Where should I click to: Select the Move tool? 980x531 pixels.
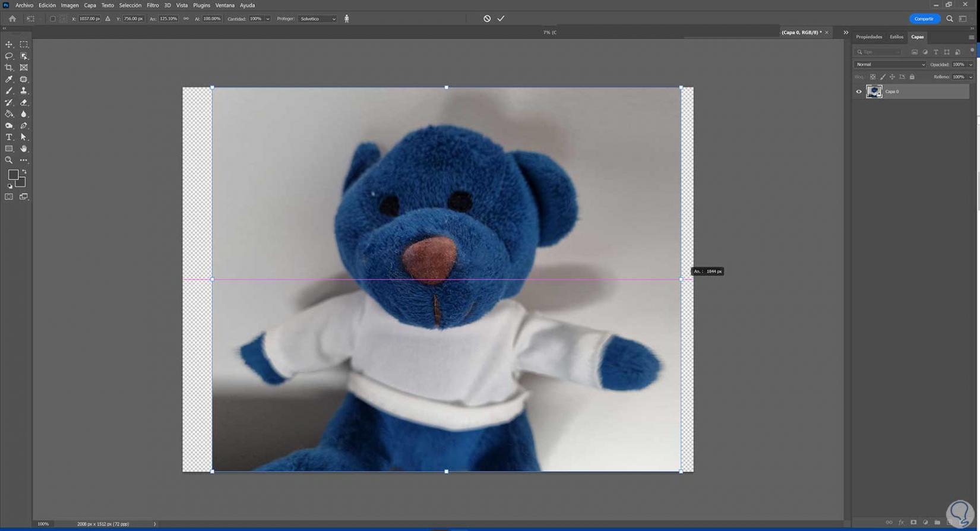pos(9,45)
